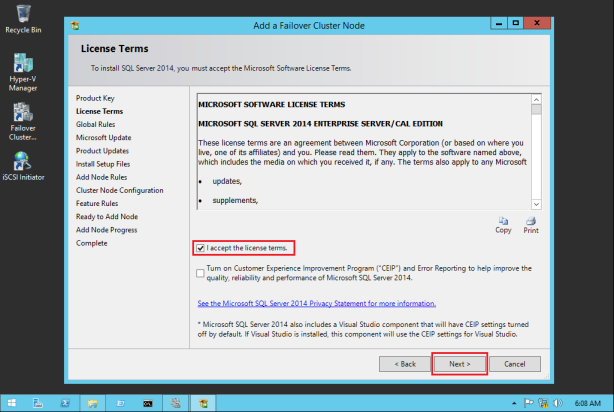
Task: Select Microsoft Update step in sidebar
Action: click(103, 138)
